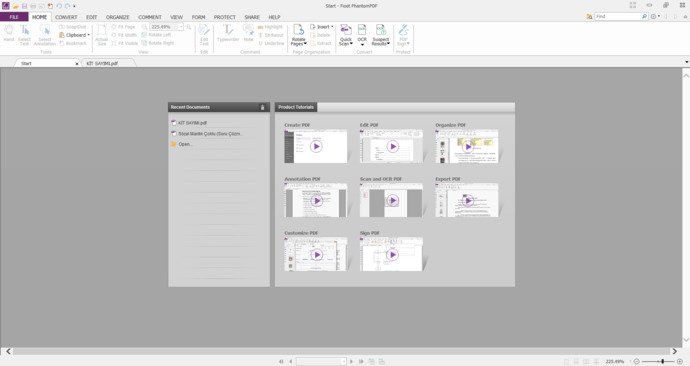
Task: Clear the Recent Documents list with trash icon
Action: (263, 107)
